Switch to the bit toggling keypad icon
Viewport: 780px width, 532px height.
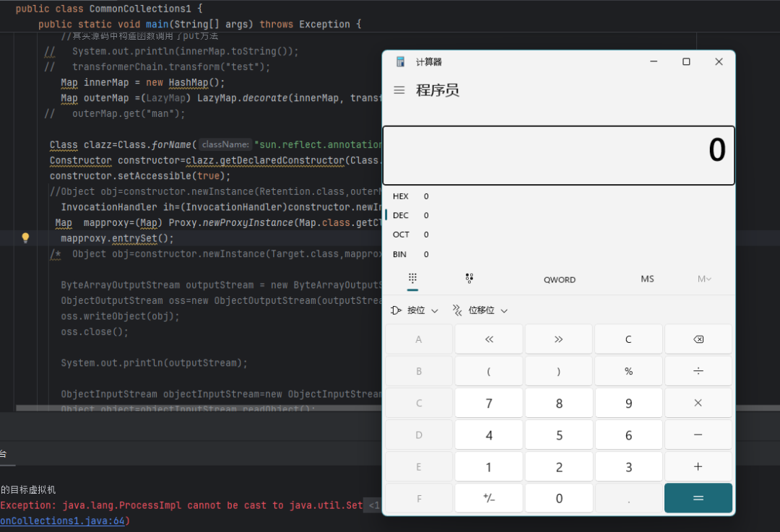click(x=469, y=279)
